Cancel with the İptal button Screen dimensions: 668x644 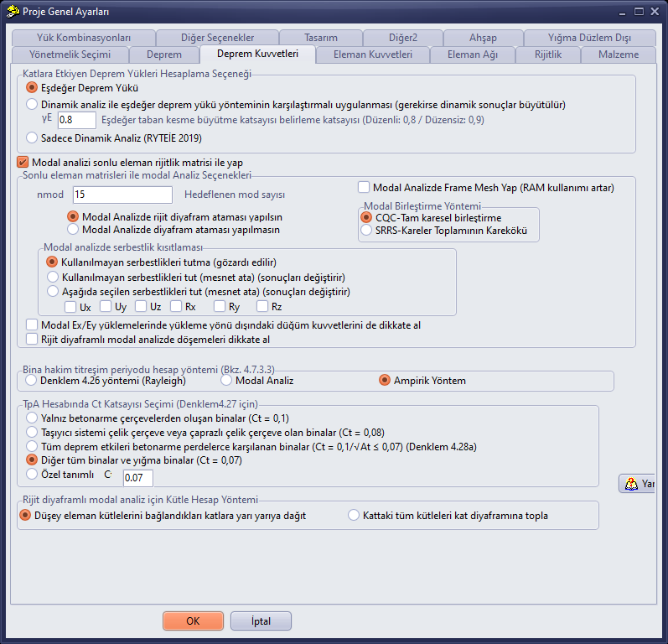click(261, 621)
